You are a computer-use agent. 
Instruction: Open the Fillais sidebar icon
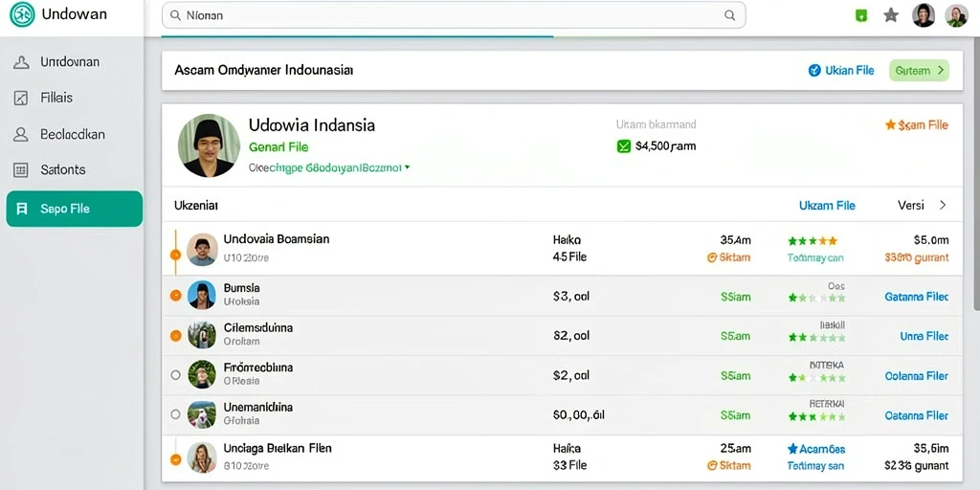(21, 99)
